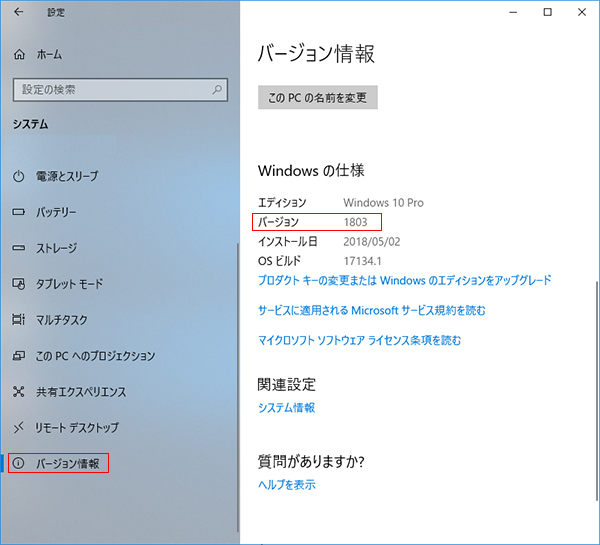Click the storage drive icon beside ストレージ
This screenshot has height=545, width=600.
click(x=19, y=248)
